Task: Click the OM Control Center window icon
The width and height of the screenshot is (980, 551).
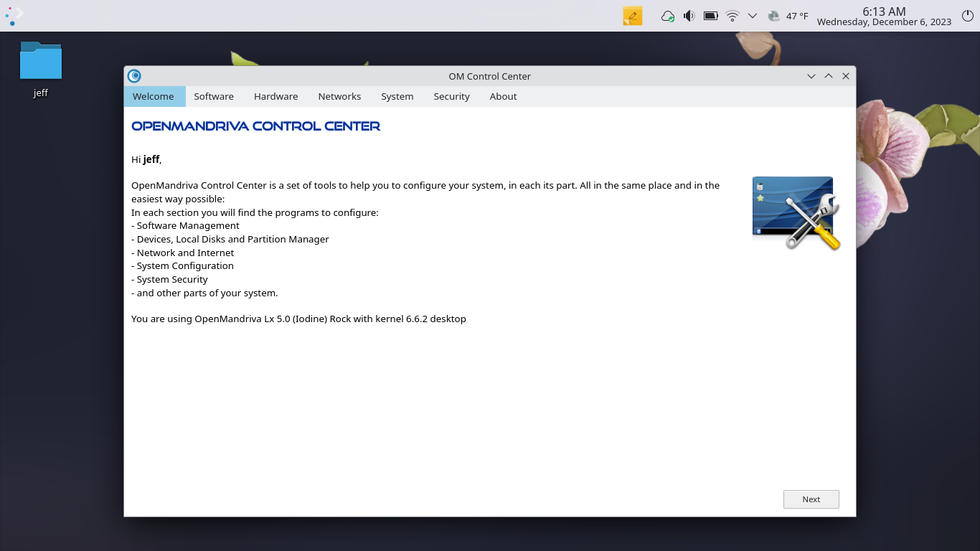Action: pos(134,76)
